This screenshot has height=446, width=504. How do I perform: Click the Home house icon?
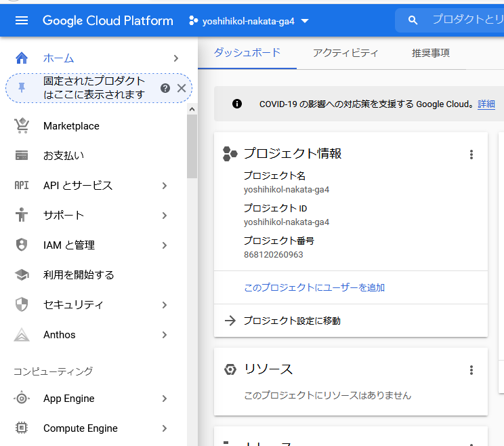(22, 58)
